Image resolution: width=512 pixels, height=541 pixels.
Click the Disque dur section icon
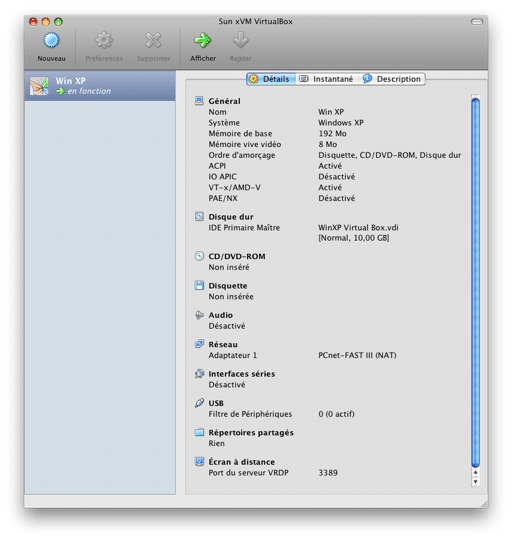point(199,216)
